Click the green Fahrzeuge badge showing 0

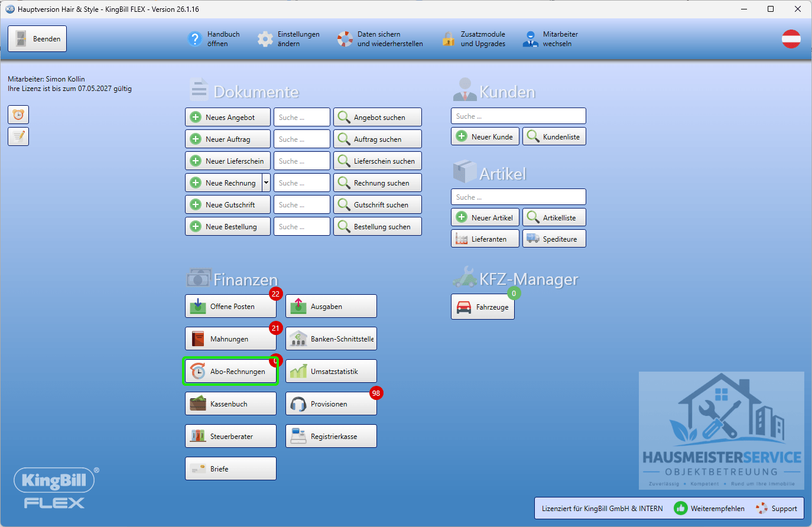(x=514, y=293)
